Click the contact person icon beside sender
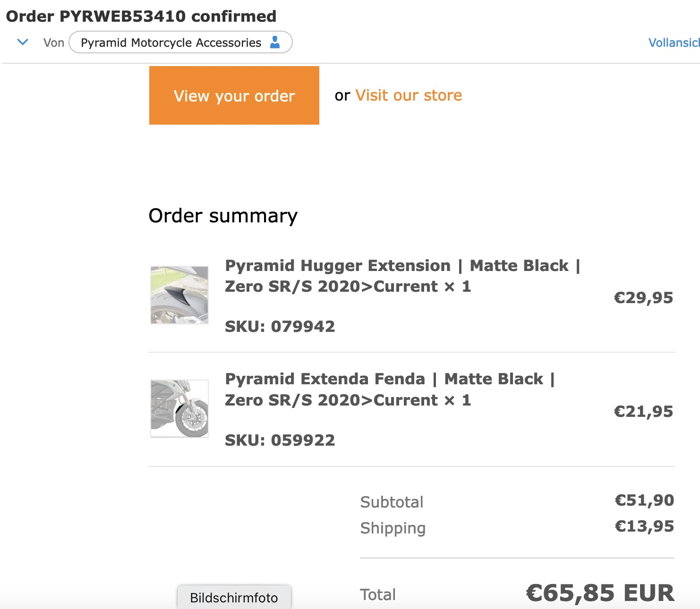700x609 pixels. click(x=275, y=42)
